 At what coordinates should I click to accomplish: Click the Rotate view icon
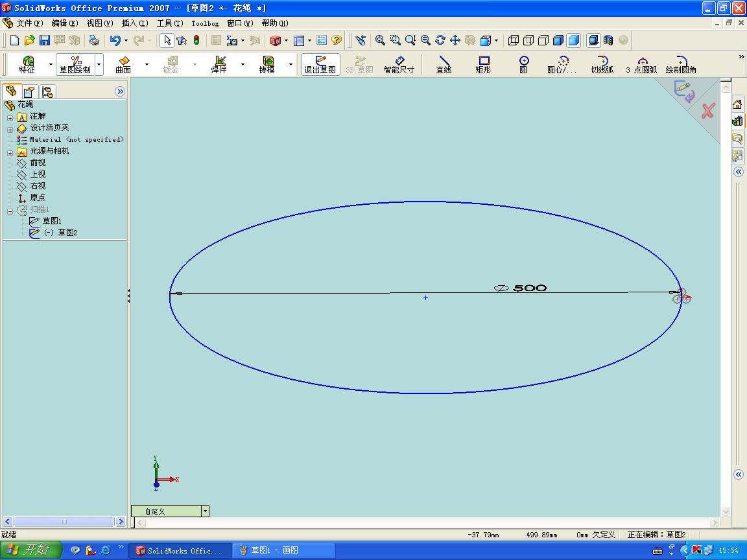point(440,40)
